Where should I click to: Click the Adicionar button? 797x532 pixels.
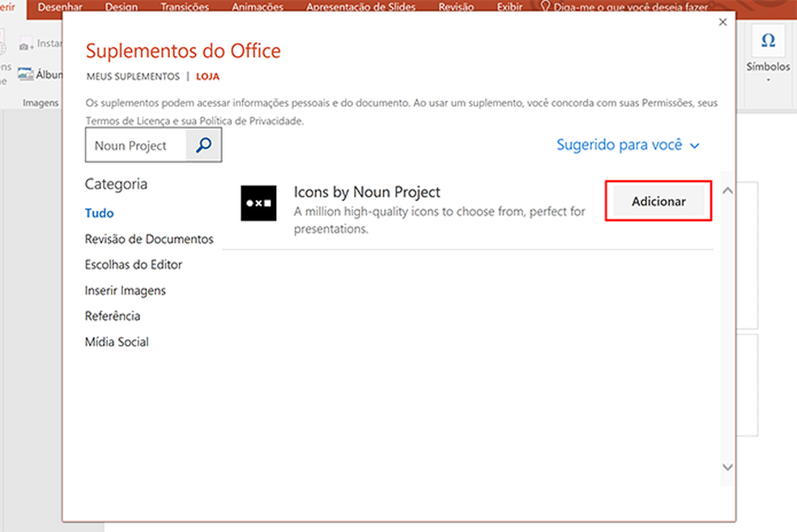pos(658,200)
